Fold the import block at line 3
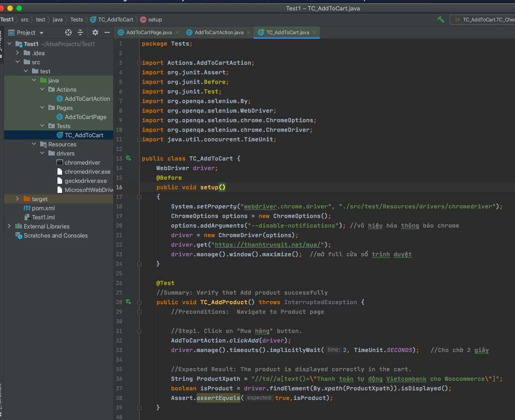The width and height of the screenshot is (515, 420). click(139, 63)
